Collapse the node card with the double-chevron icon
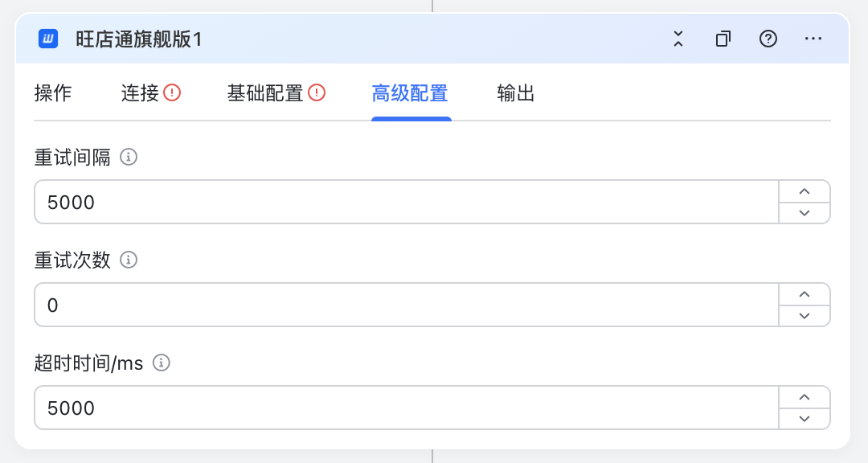The height and width of the screenshot is (463, 868). coord(678,39)
